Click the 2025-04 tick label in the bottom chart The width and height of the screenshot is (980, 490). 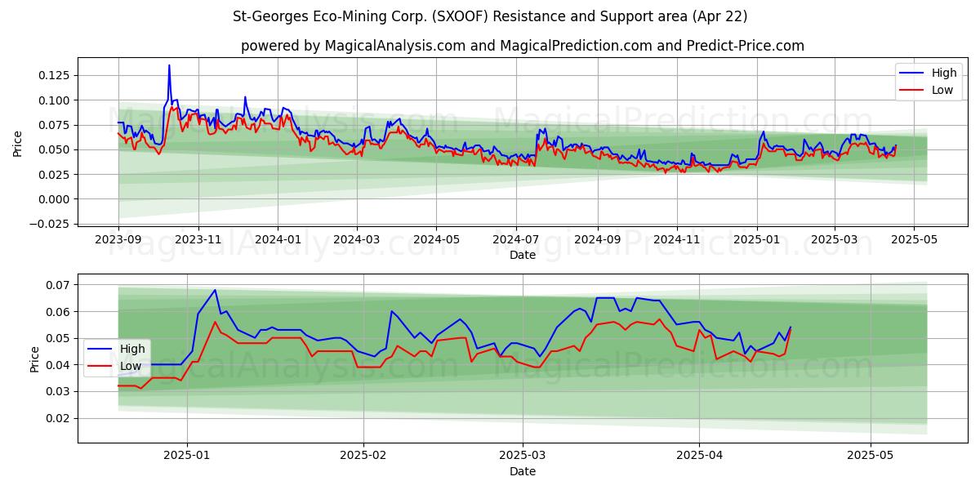(700, 456)
